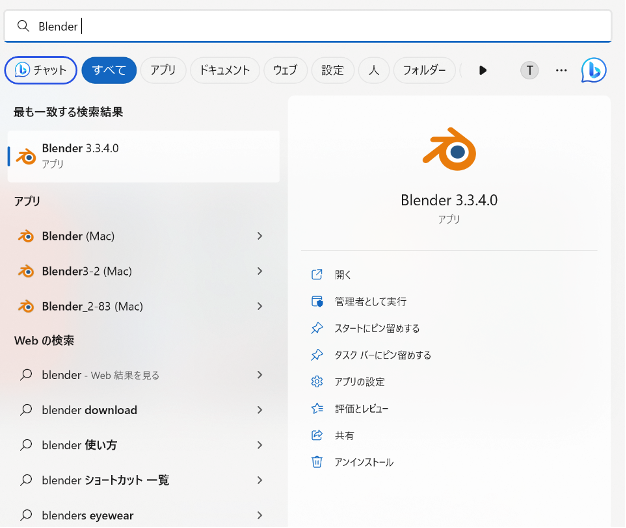Click the Blender 3.3.4.0 title in the preview pane
This screenshot has width=626, height=528.
[449, 200]
